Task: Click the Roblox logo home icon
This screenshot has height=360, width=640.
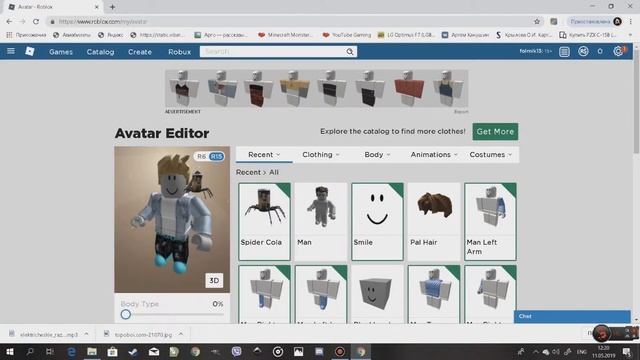Action: click(30, 51)
